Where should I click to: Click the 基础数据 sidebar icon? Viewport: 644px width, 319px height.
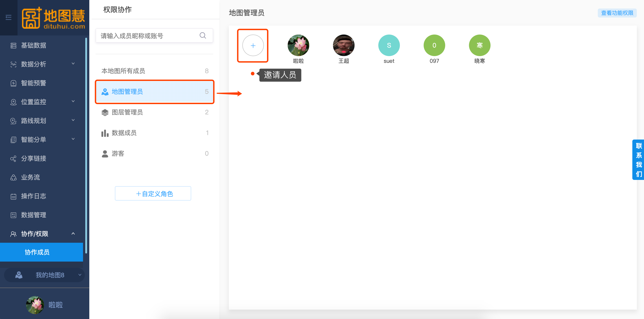tap(13, 46)
